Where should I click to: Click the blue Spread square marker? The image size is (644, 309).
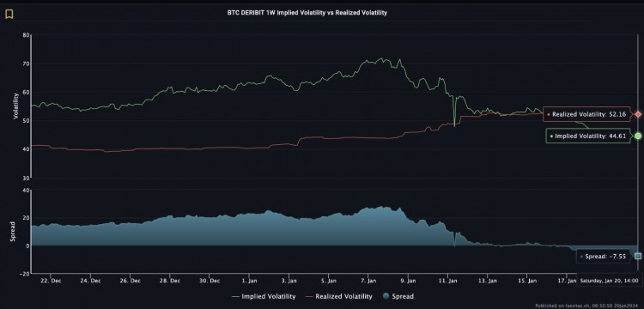pos(638,256)
